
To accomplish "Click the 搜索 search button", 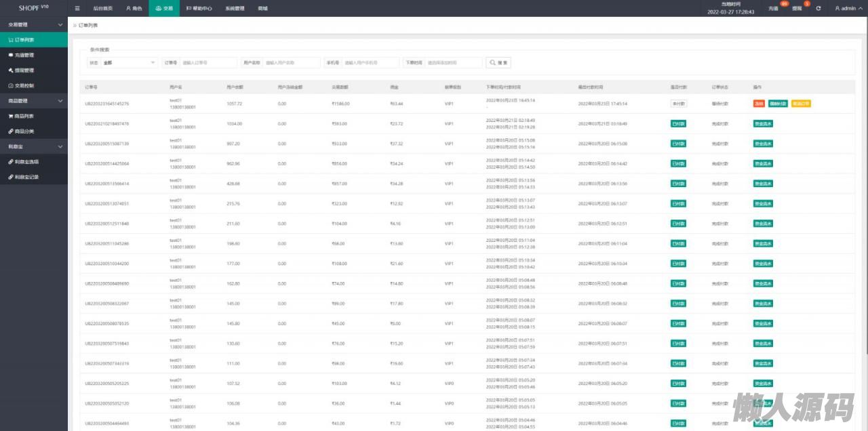I will [498, 62].
